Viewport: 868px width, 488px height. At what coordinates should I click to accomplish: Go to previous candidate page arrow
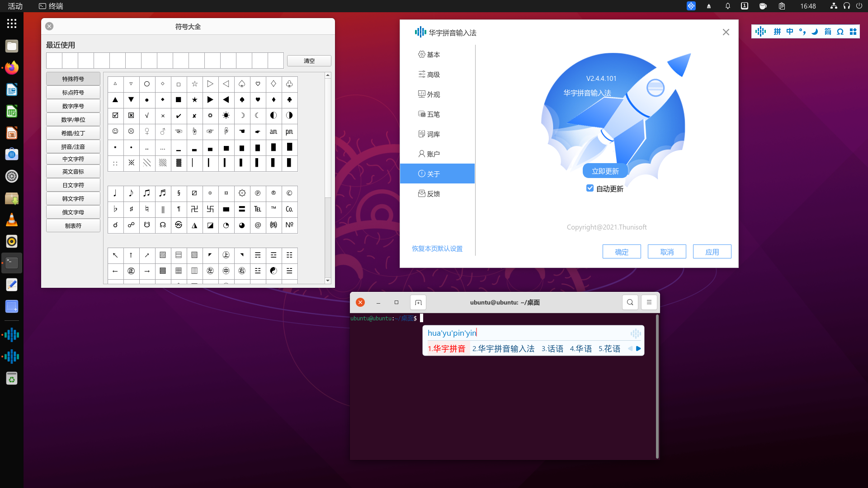630,349
